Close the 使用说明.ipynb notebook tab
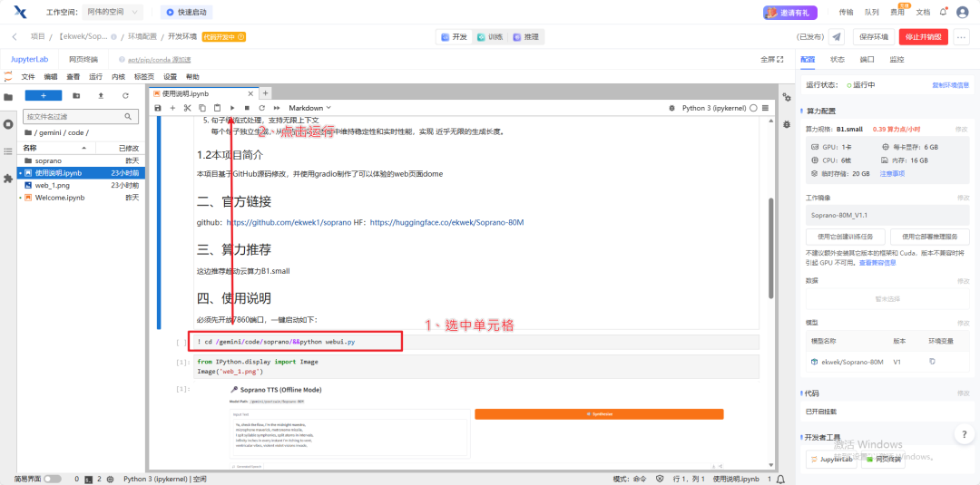The height and width of the screenshot is (485, 980). point(250,93)
